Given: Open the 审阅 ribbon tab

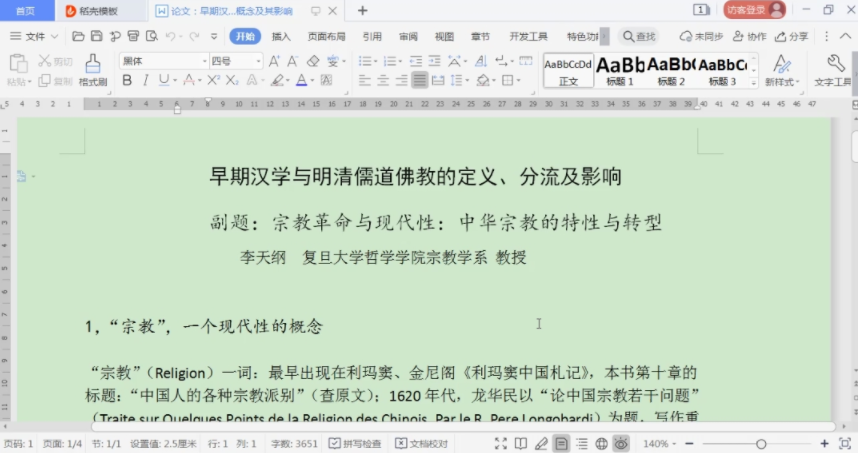Looking at the screenshot, I should pyautogui.click(x=408, y=37).
